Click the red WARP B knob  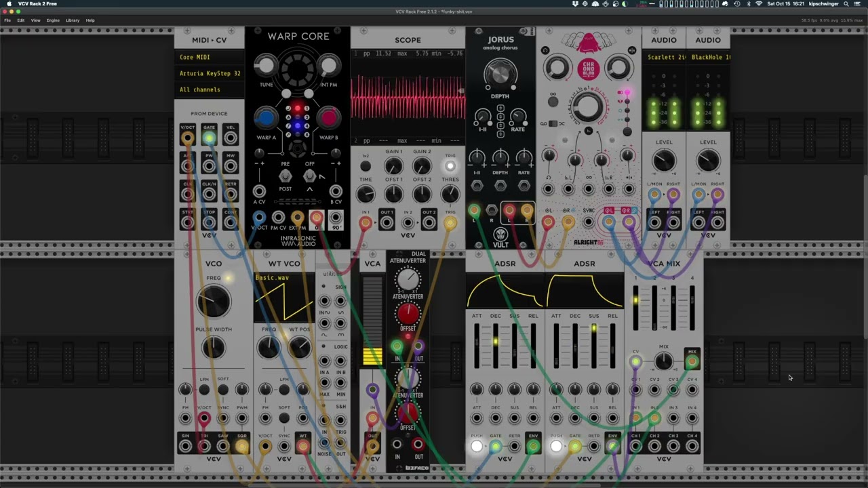[329, 119]
